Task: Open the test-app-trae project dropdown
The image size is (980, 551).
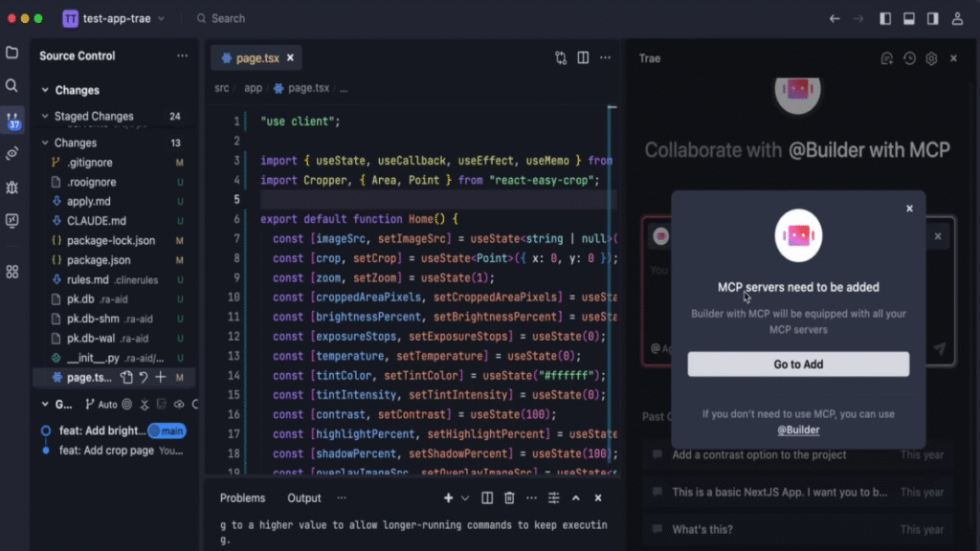Action: coord(115,19)
